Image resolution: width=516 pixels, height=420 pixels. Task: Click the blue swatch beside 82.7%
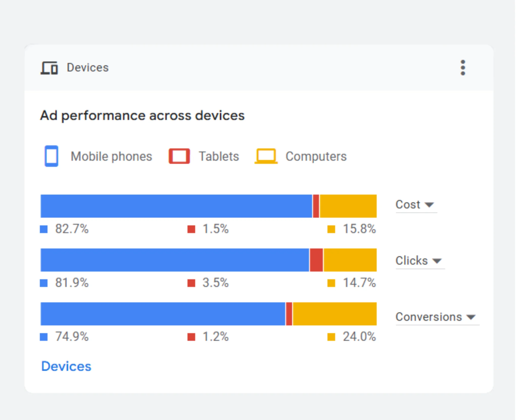click(x=44, y=229)
